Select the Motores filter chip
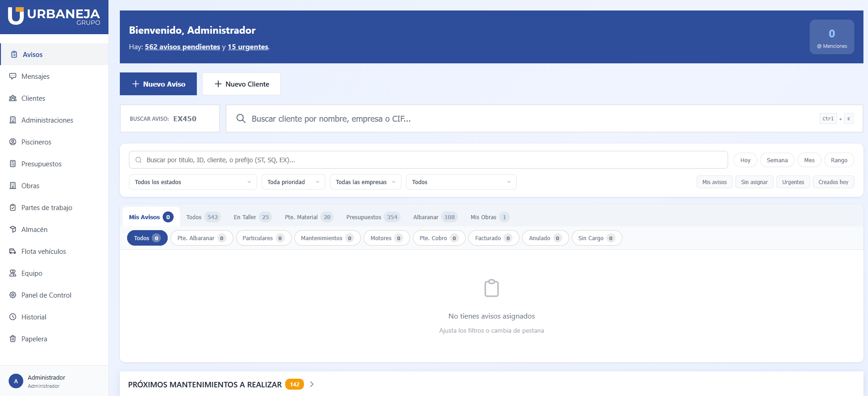868x396 pixels. click(x=387, y=238)
